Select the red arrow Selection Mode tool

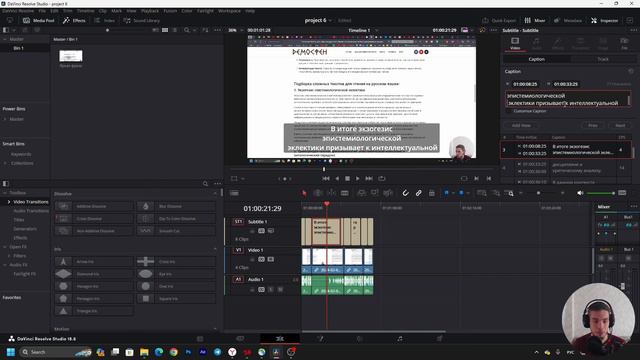304,193
